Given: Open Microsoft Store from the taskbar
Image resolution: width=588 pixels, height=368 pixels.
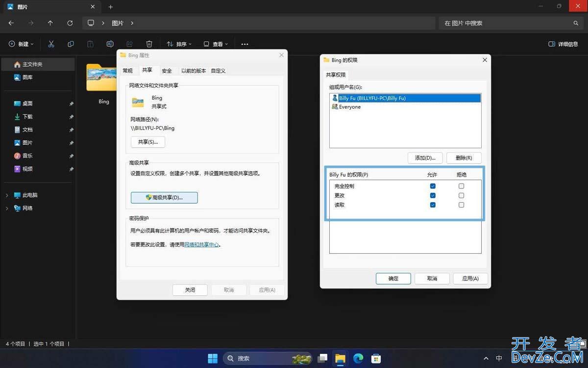Looking at the screenshot, I should [376, 358].
